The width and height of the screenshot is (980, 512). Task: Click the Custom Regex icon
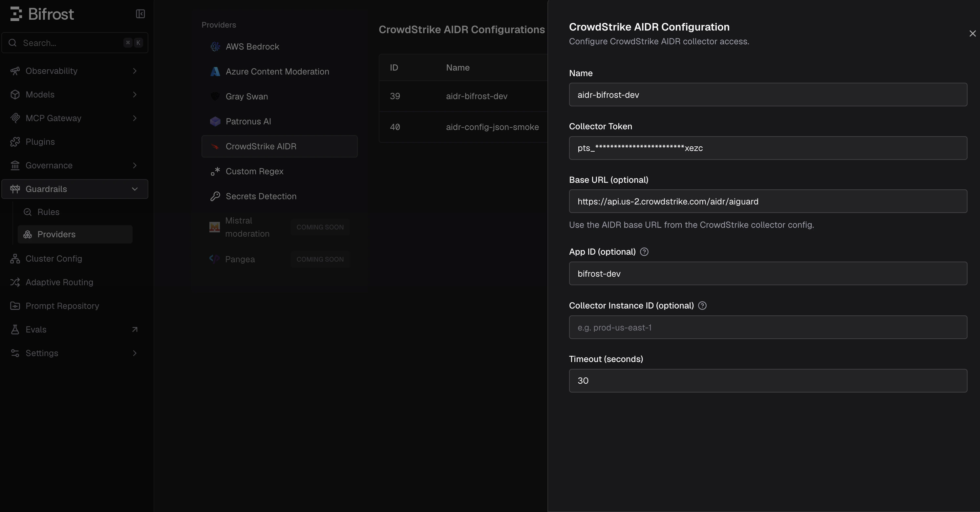215,171
